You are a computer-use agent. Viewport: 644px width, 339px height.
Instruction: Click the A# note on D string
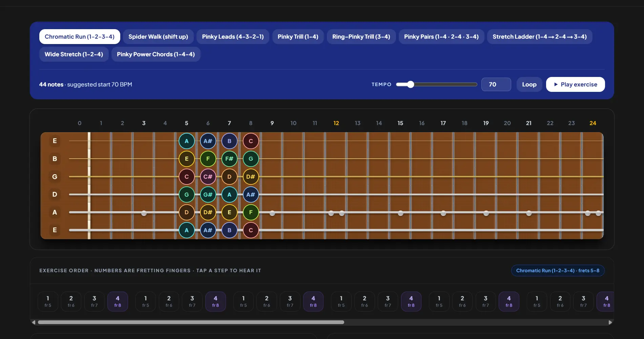click(x=251, y=195)
